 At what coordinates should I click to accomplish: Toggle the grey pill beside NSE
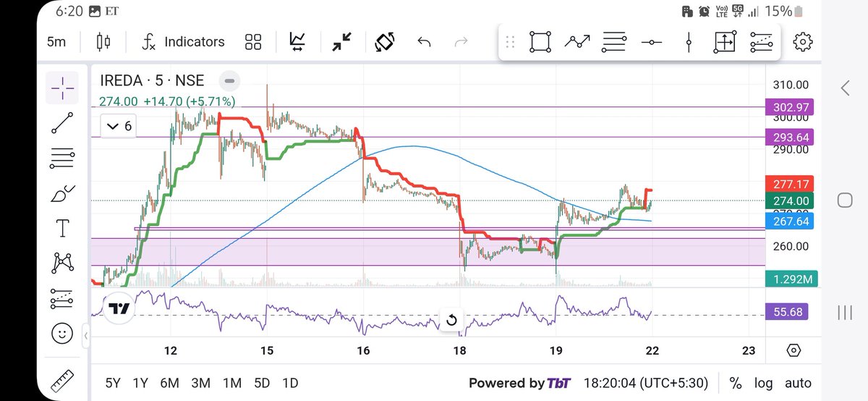pyautogui.click(x=230, y=80)
